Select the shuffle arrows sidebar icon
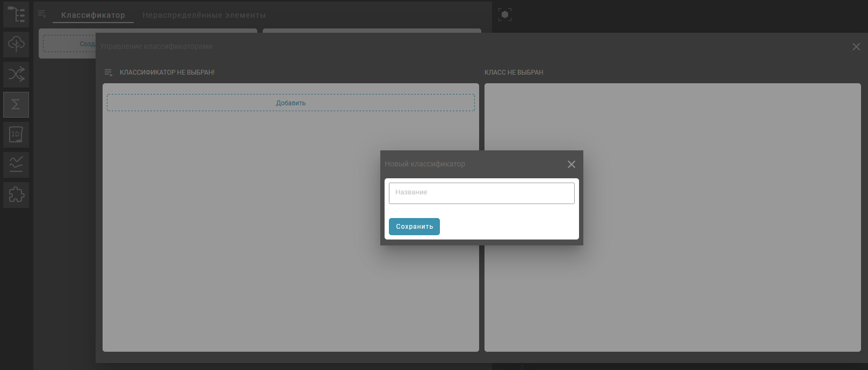The image size is (868, 370). click(x=16, y=74)
